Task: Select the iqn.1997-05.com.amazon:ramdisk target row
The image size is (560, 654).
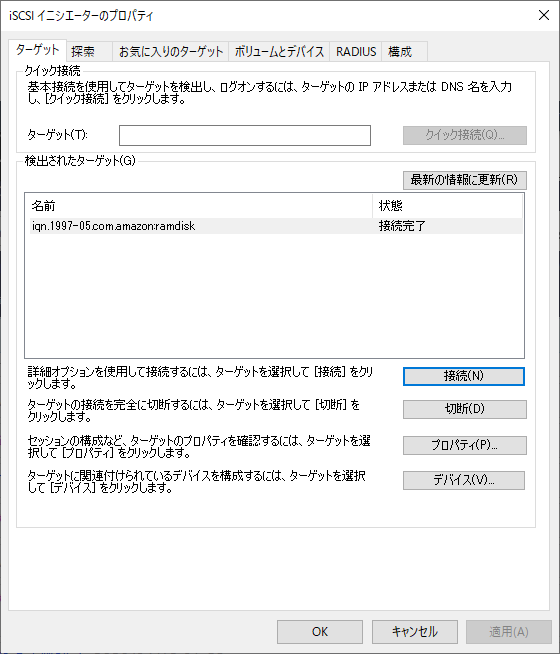Action: pos(276,226)
